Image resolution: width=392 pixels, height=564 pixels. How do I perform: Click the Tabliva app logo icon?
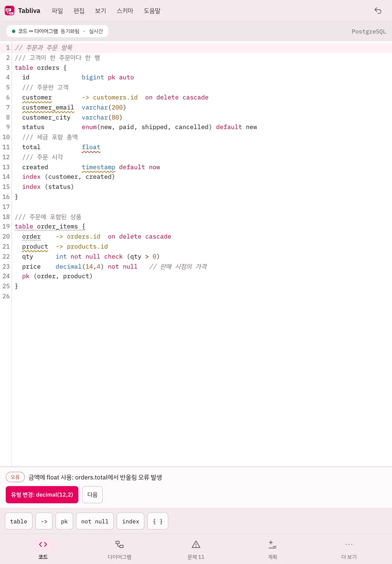(x=9, y=11)
